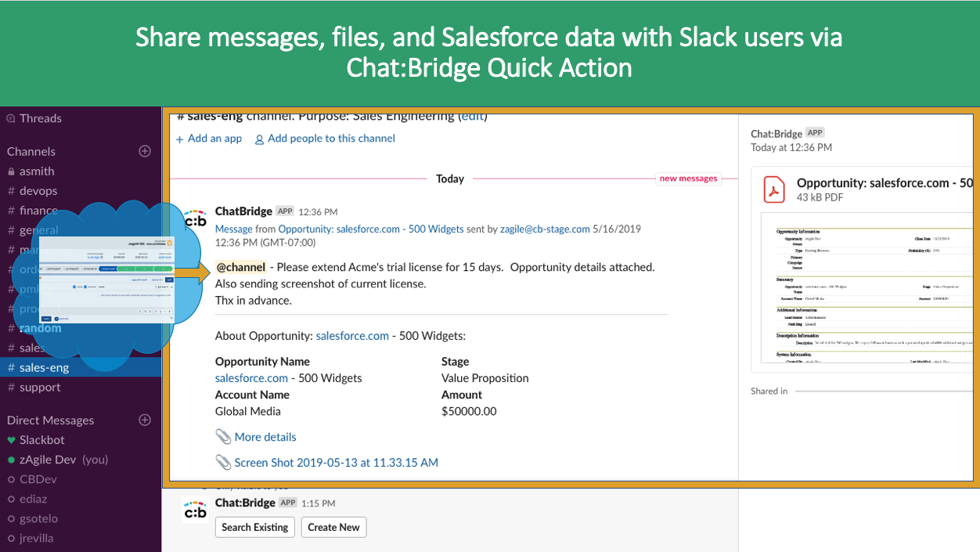980x552 pixels.
Task: Collapse the Channels section header
Action: point(31,151)
